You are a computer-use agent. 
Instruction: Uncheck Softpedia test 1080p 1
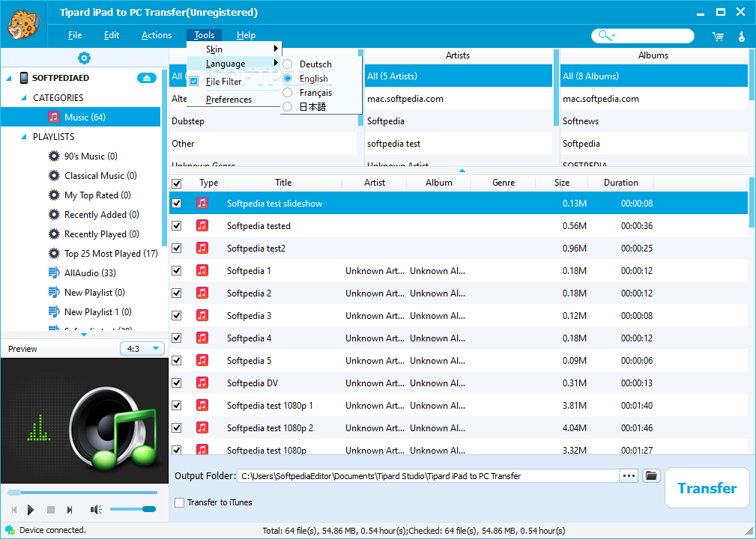(x=177, y=405)
